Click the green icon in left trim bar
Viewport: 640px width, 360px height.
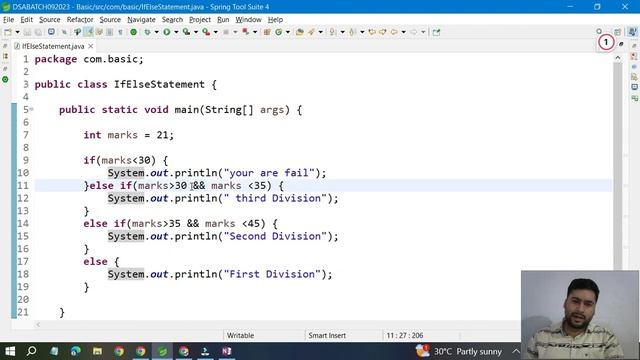tap(5, 79)
